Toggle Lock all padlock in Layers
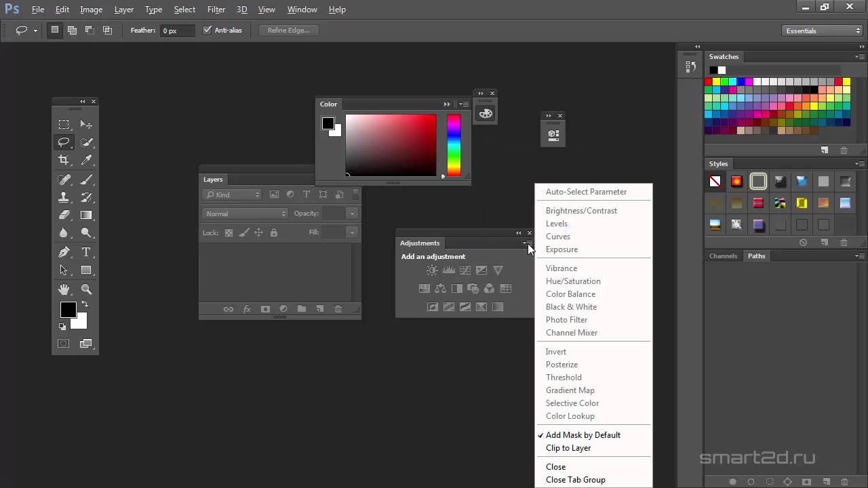This screenshot has width=868, height=488. pos(273,232)
